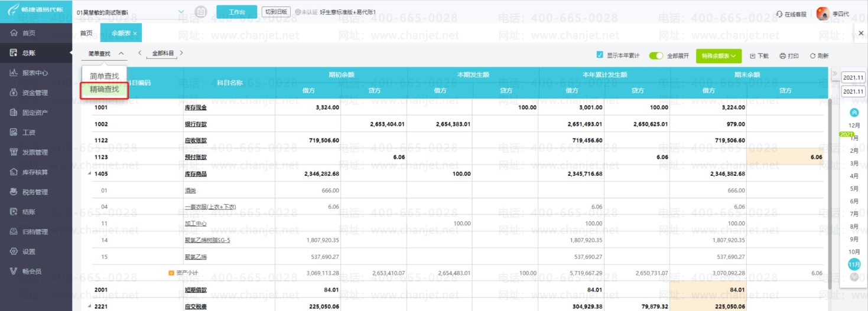
Task: Open 库存现金 subject link
Action: tap(196, 107)
